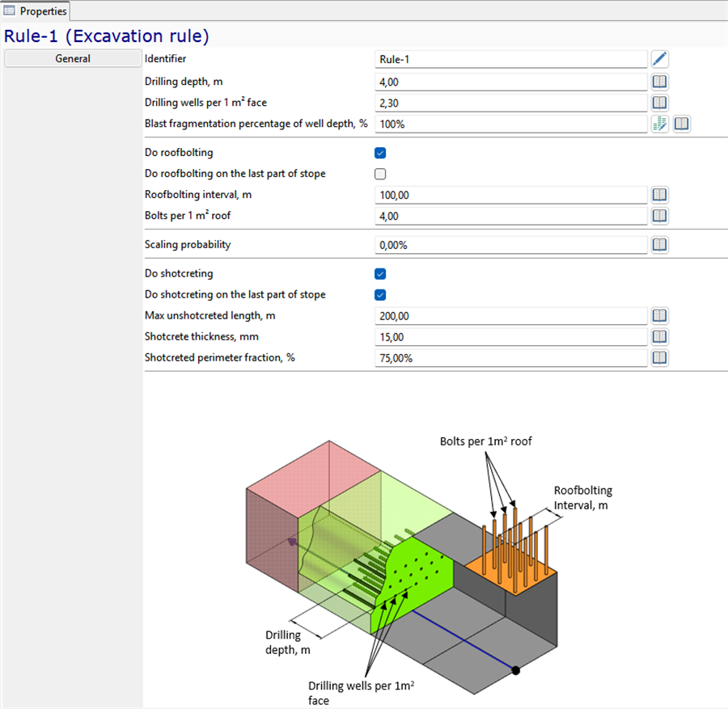Image resolution: width=728 pixels, height=709 pixels.
Task: Open the book icon for Drilling depth
Action: (x=659, y=82)
